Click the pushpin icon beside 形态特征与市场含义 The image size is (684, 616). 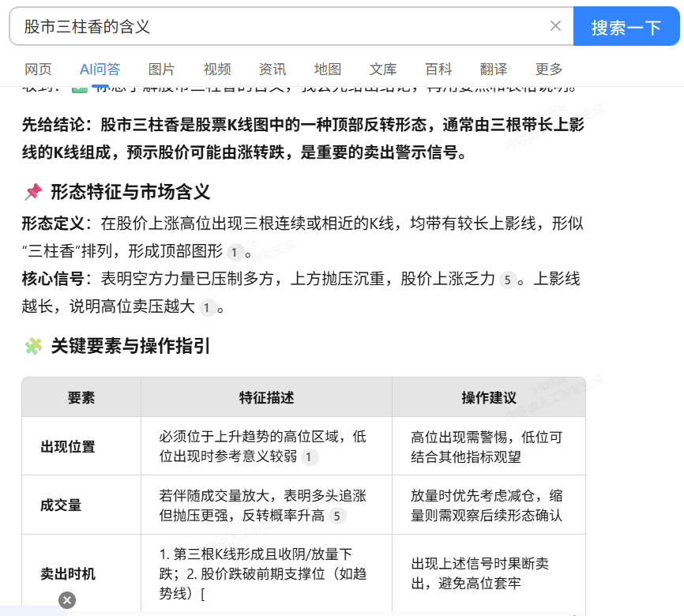(33, 192)
